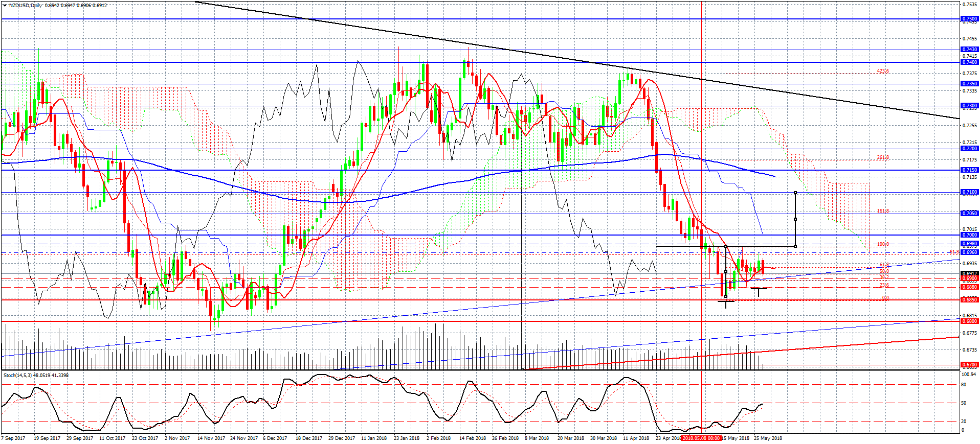Click the 0.6960 dashed line label
The height and width of the screenshot is (444, 980).
[970, 252]
